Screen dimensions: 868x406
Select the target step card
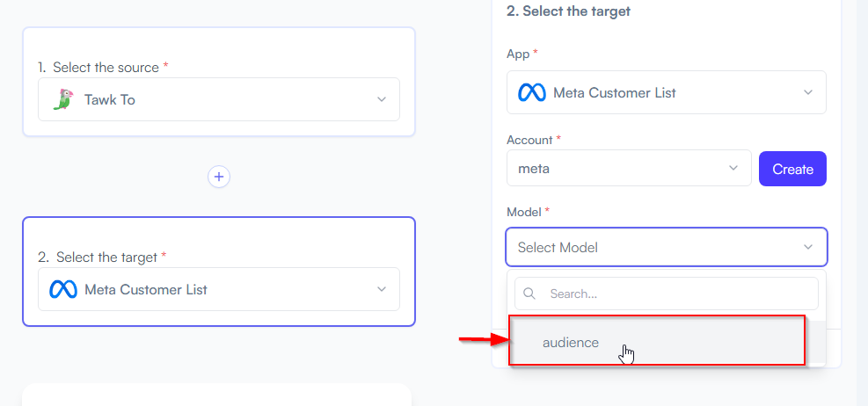219,271
